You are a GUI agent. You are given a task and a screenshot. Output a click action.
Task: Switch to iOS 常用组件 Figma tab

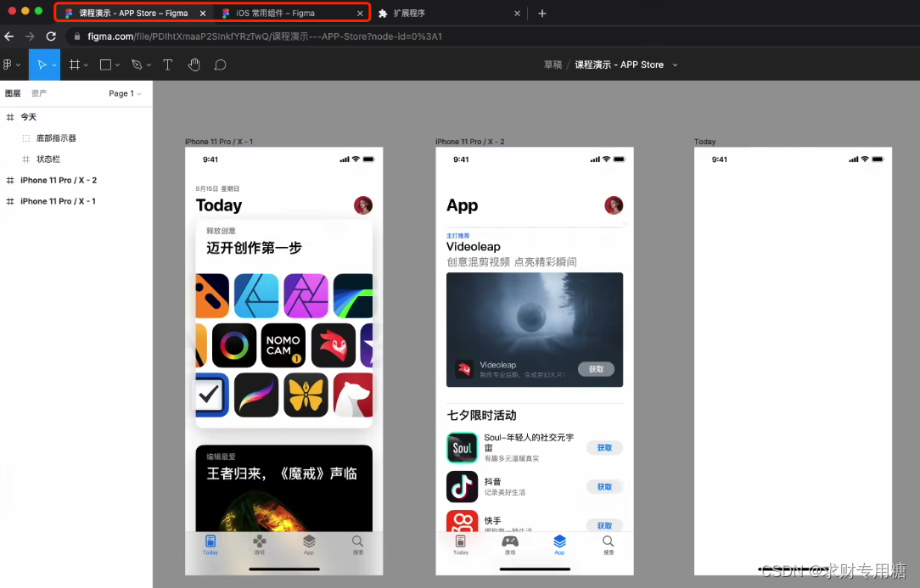pos(275,13)
